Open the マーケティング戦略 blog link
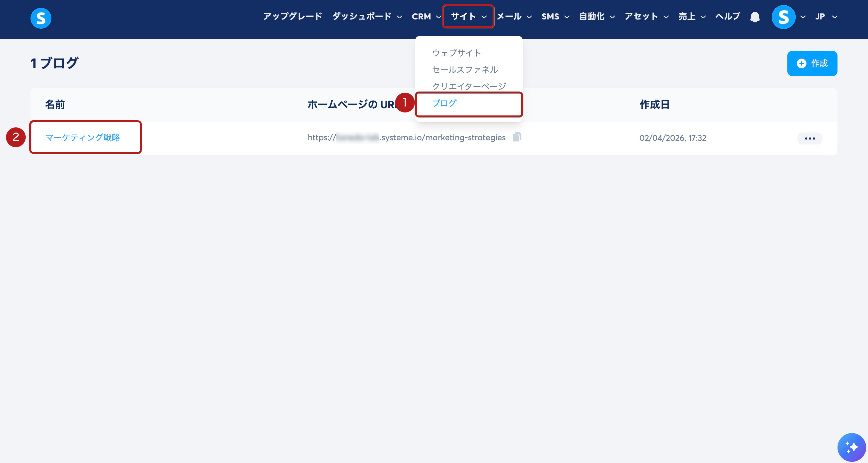This screenshot has width=868, height=463. pyautogui.click(x=83, y=138)
